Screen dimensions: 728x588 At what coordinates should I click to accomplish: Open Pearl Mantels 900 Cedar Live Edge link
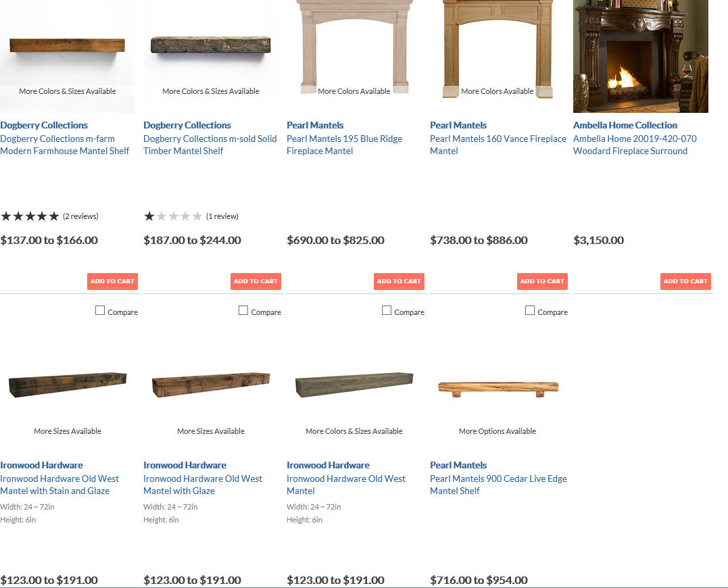click(x=498, y=485)
